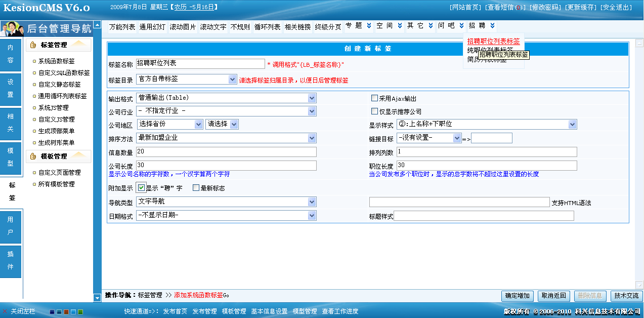Click the 标签管理 folder icon to collapse
This screenshot has height=318, width=644.
[32, 45]
